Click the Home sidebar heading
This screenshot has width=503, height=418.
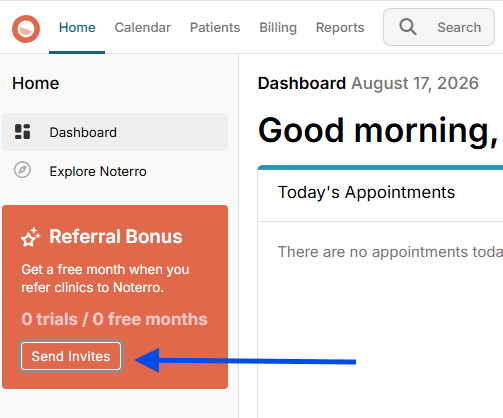click(36, 83)
